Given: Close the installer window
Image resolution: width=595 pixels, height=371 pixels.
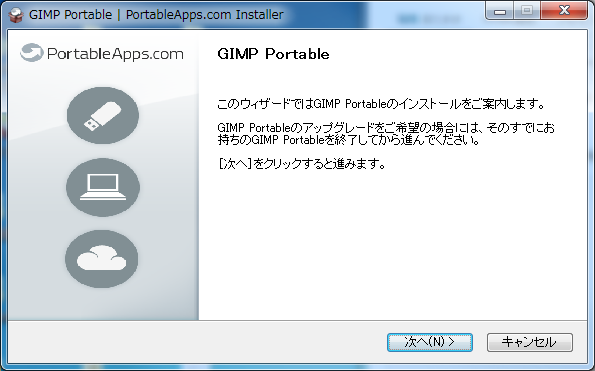Looking at the screenshot, I should (x=564, y=11).
